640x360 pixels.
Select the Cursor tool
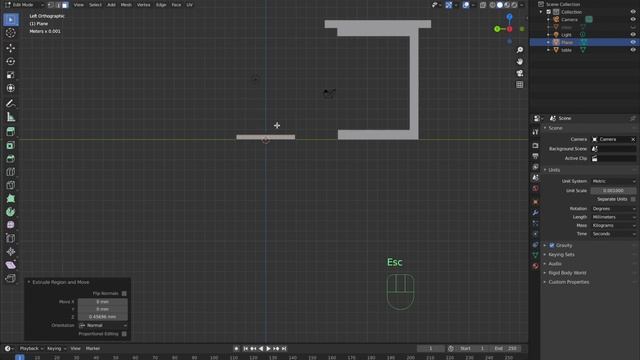click(x=11, y=33)
